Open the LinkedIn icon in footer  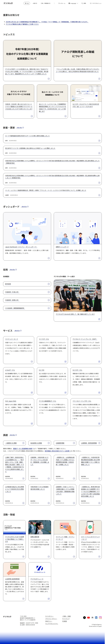click(96, 618)
